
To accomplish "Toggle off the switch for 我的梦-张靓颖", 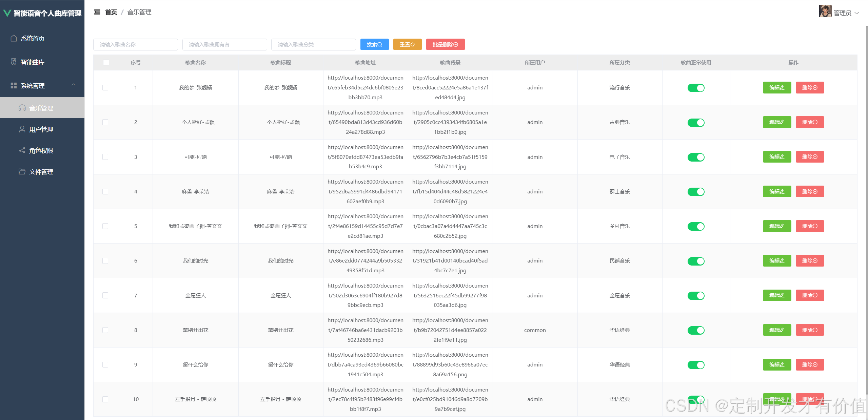I will (x=696, y=88).
